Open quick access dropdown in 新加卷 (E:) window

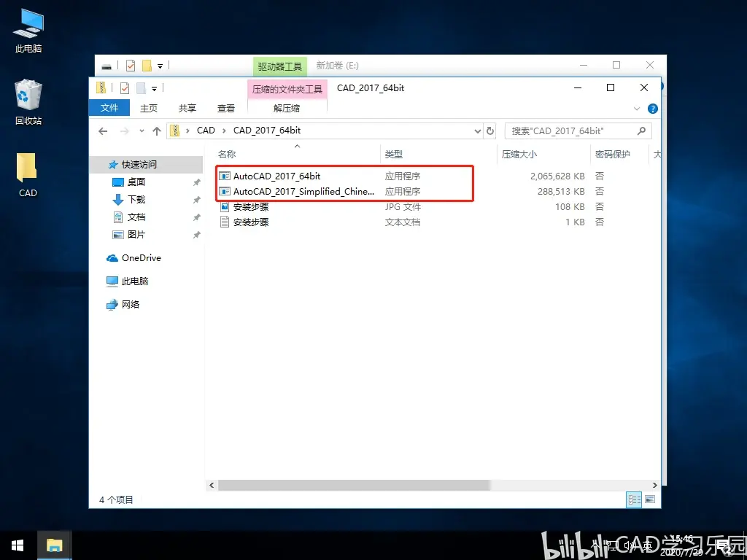tap(160, 66)
